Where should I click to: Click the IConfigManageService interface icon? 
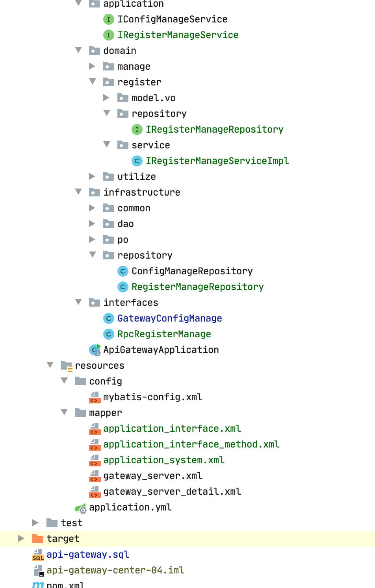(108, 19)
